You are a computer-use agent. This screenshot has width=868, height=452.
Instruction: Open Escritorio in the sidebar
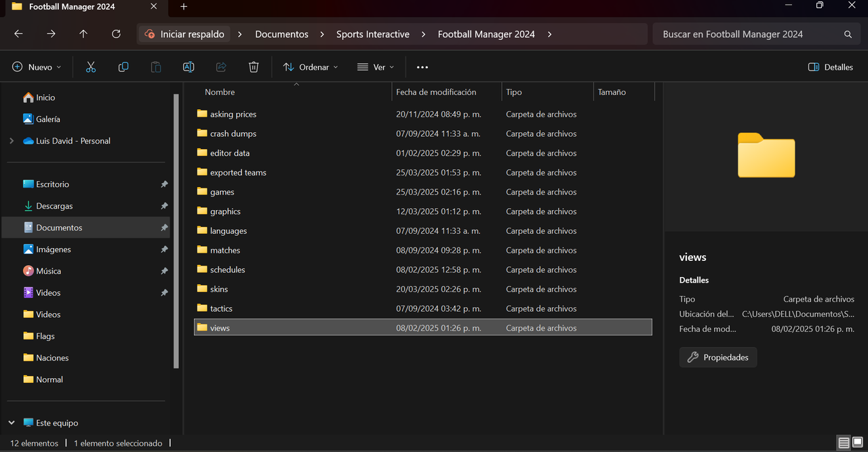46,184
